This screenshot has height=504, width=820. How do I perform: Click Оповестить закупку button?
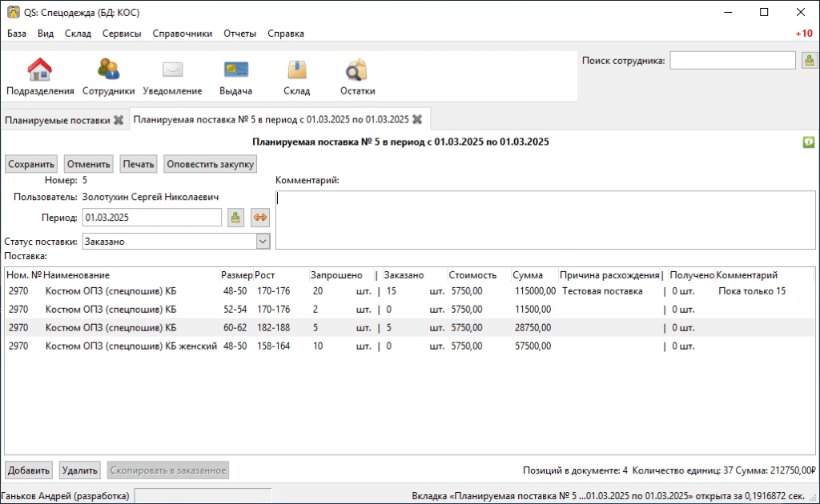click(211, 164)
